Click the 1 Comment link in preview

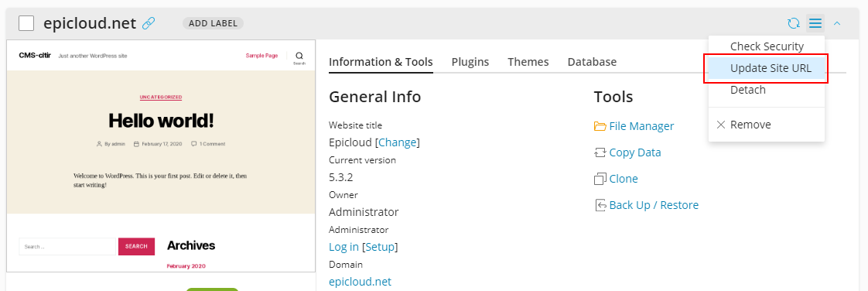click(x=212, y=143)
